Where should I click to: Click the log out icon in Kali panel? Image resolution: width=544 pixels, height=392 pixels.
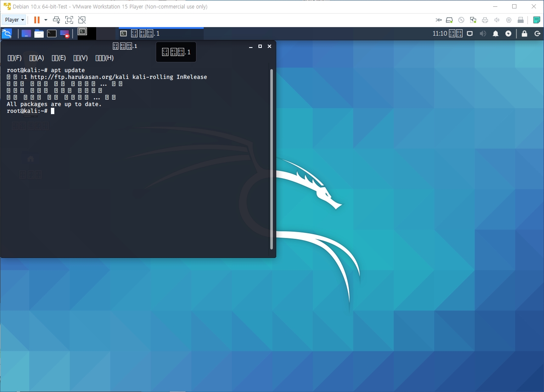click(537, 34)
